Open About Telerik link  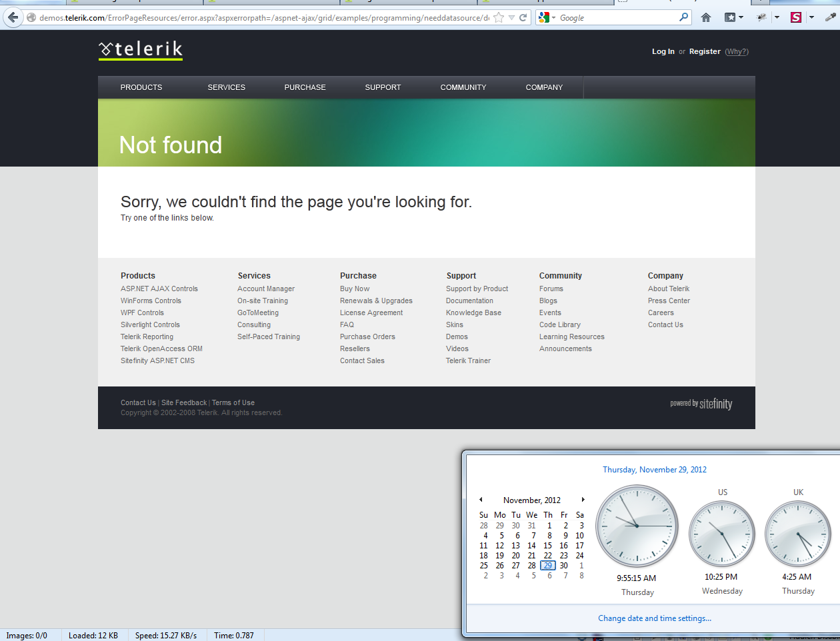pyautogui.click(x=669, y=289)
